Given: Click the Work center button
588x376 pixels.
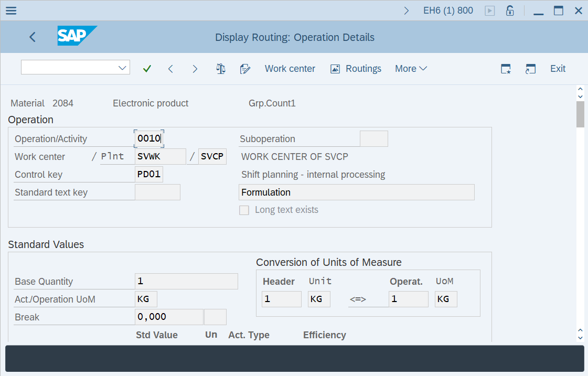Looking at the screenshot, I should pyautogui.click(x=290, y=68).
